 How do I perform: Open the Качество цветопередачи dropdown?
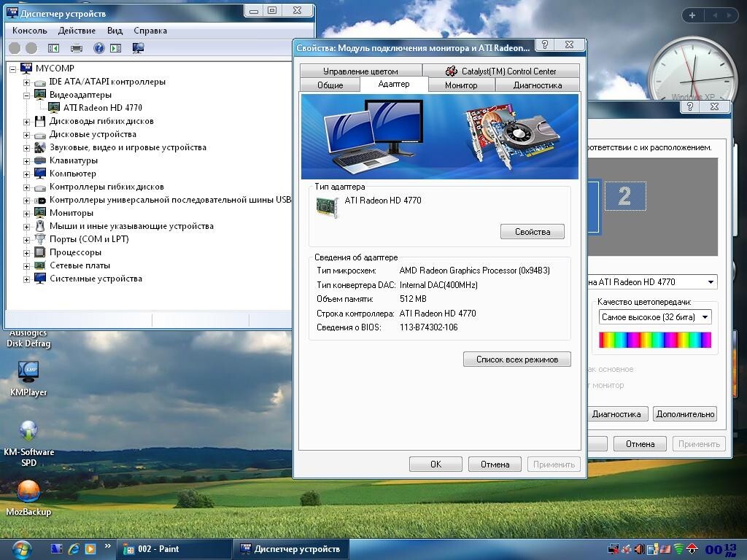[x=655, y=317]
